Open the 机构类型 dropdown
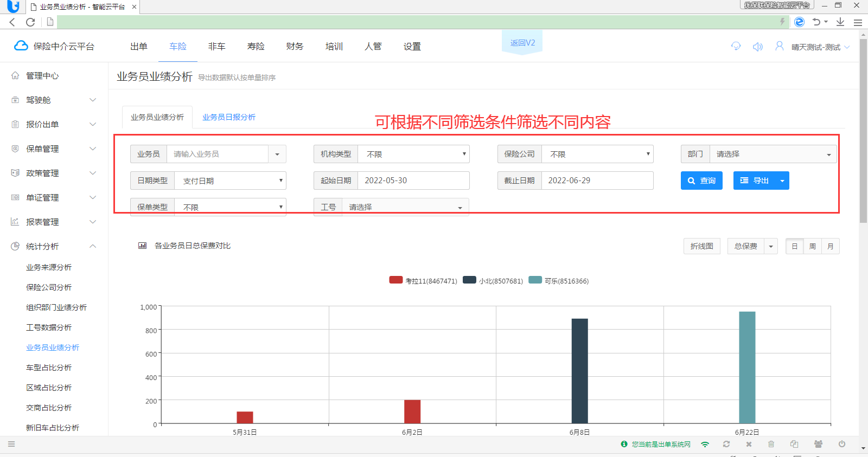 (x=413, y=154)
